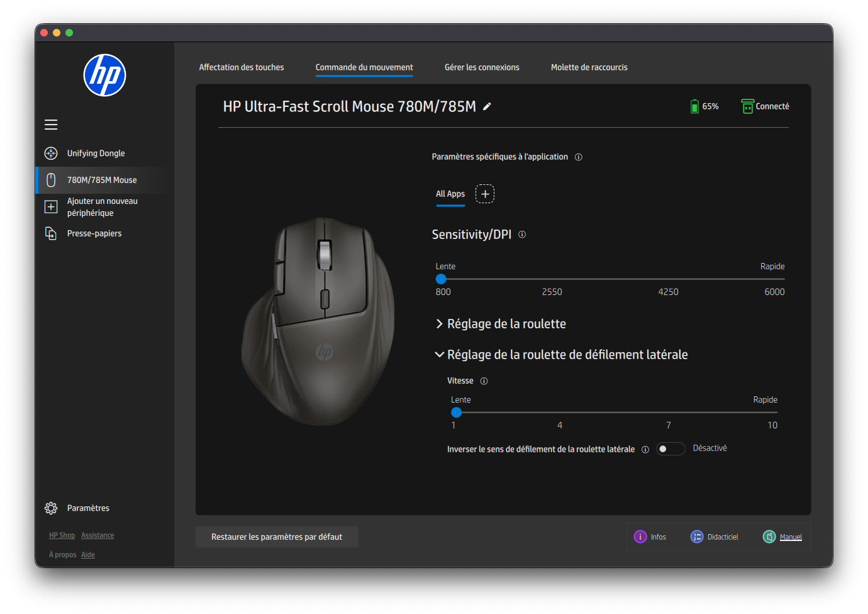Add an app with the plus button

tap(484, 194)
